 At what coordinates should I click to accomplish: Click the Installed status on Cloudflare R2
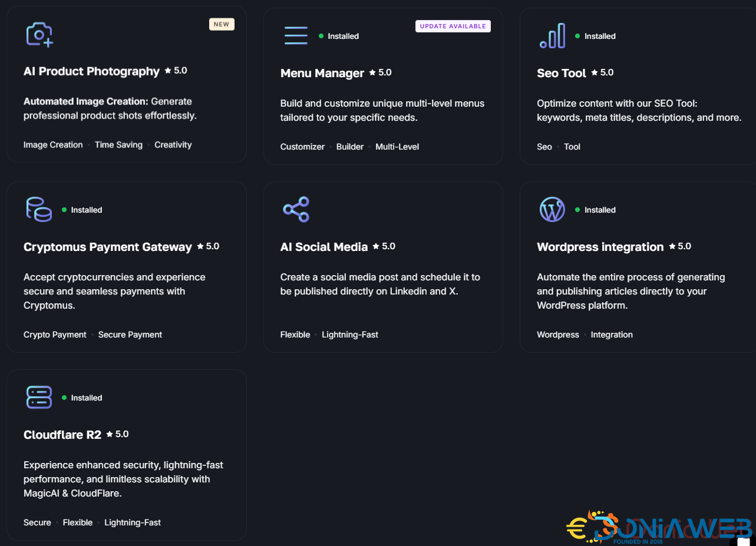[86, 398]
